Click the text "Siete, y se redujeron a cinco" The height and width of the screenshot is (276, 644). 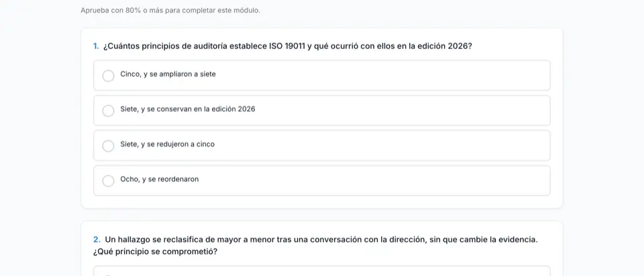[167, 144]
